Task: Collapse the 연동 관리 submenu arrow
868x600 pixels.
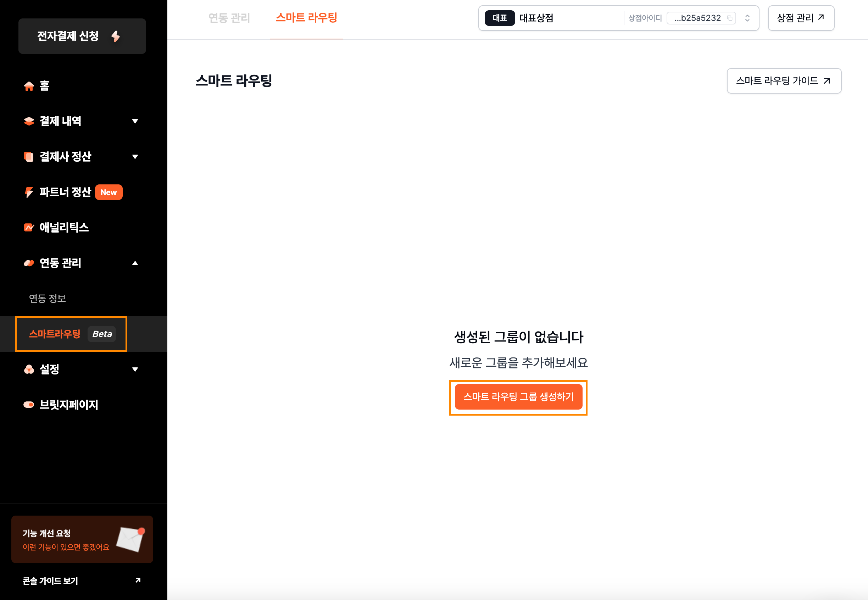Action: 135,263
